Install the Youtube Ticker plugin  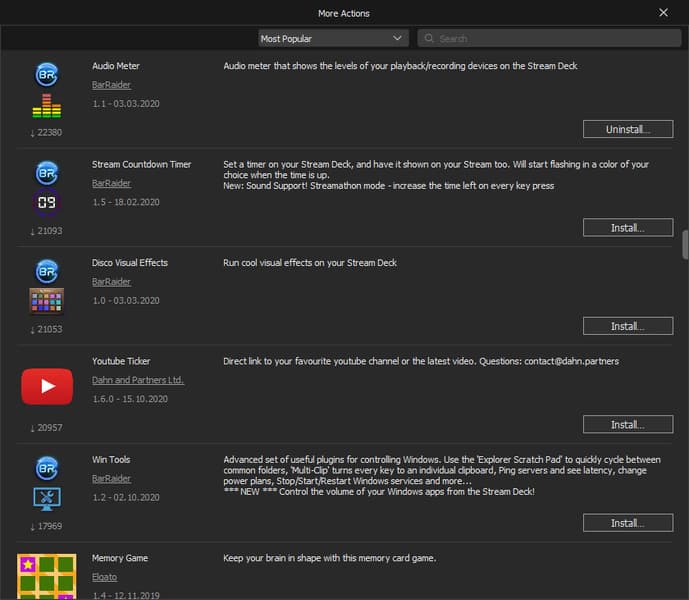tap(628, 425)
